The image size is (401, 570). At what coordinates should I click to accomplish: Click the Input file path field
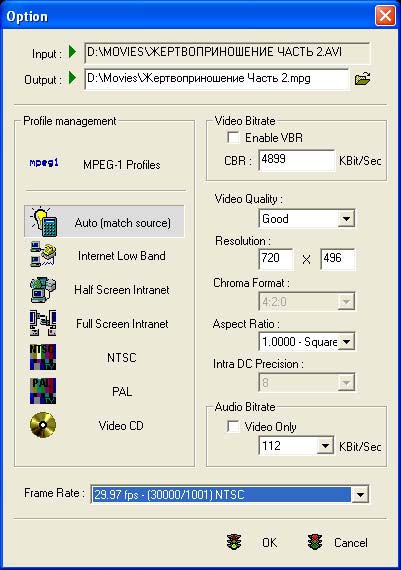[227, 53]
